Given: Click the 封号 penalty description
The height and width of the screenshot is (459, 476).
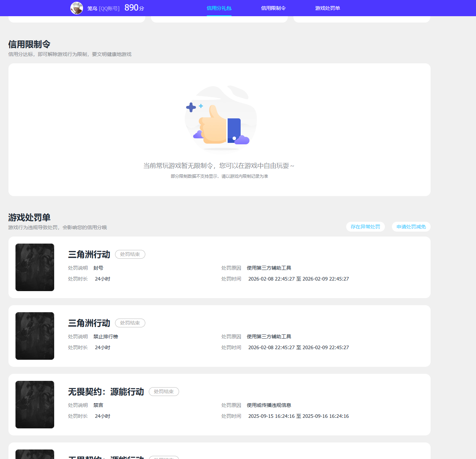Looking at the screenshot, I should point(98,268).
